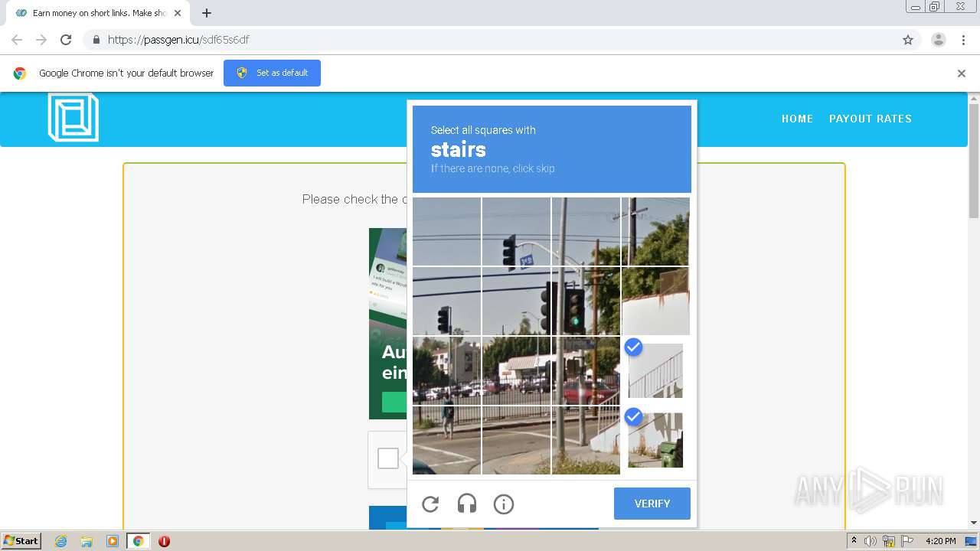Image resolution: width=980 pixels, height=551 pixels.
Task: Switch to Chrome taskbar button
Action: [x=138, y=541]
